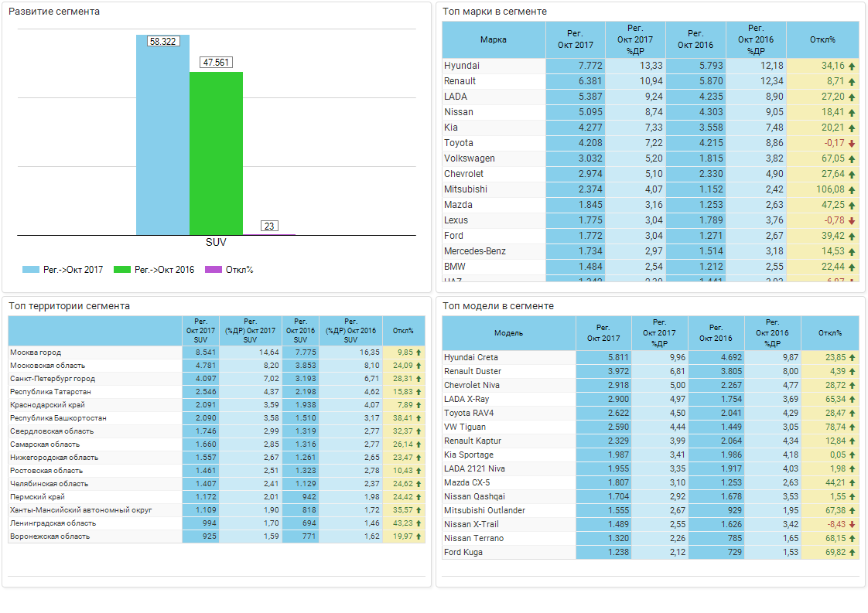
Task: Click the up arrow in Hyundai Creta row
Action: 852,358
